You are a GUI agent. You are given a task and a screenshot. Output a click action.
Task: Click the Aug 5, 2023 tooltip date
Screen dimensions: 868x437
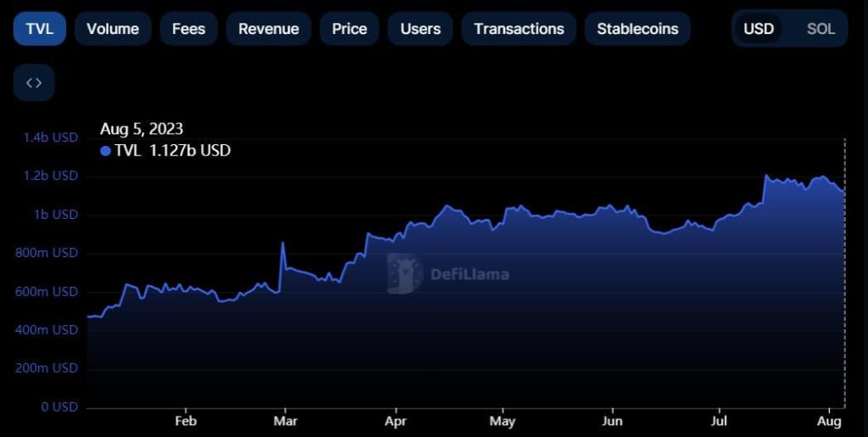pyautogui.click(x=142, y=129)
